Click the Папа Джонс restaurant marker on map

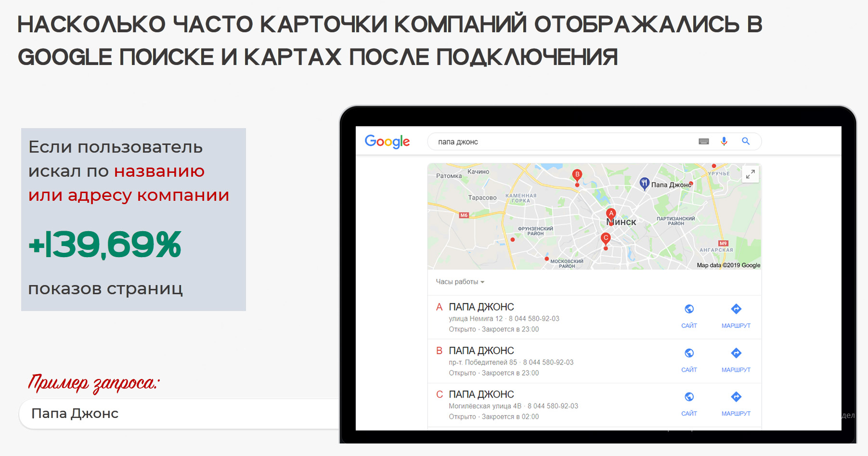pyautogui.click(x=644, y=183)
